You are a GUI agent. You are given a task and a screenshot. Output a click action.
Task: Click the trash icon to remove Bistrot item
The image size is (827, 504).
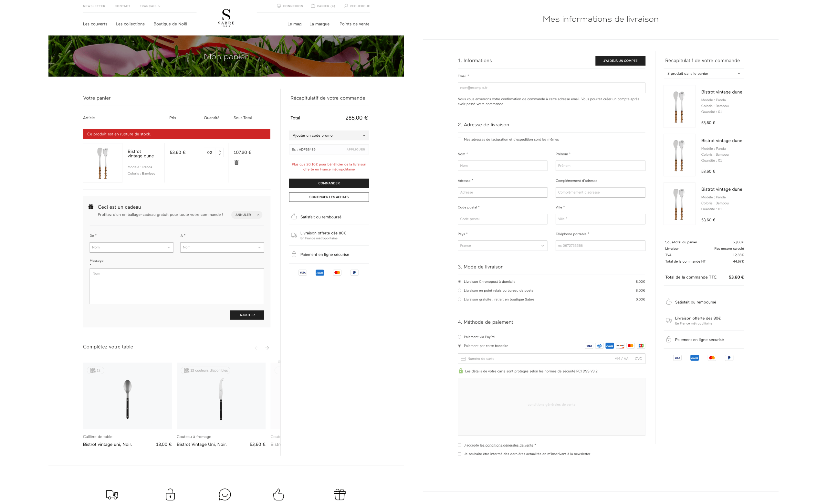click(236, 163)
